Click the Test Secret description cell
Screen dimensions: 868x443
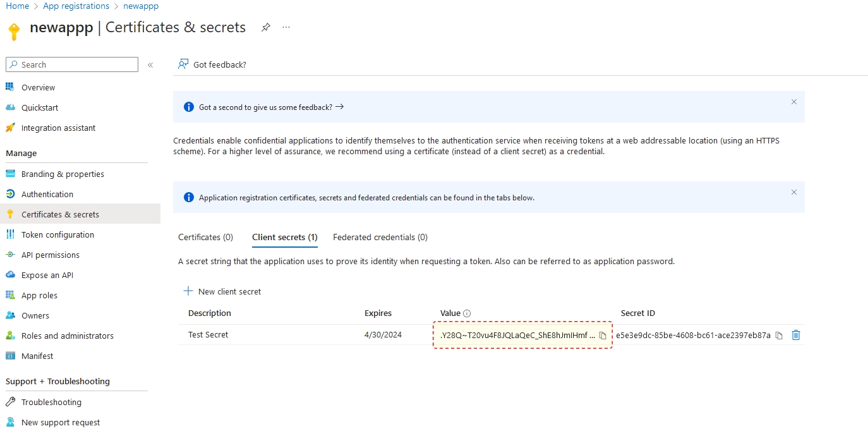click(208, 334)
